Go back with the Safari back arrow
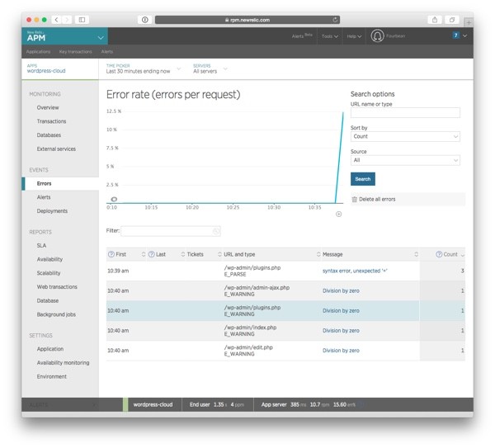 (56, 20)
